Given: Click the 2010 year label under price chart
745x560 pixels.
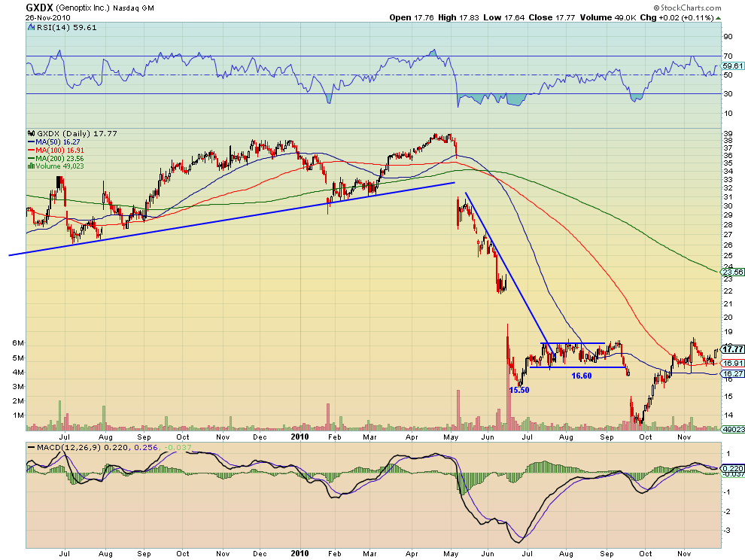Looking at the screenshot, I should coord(300,437).
